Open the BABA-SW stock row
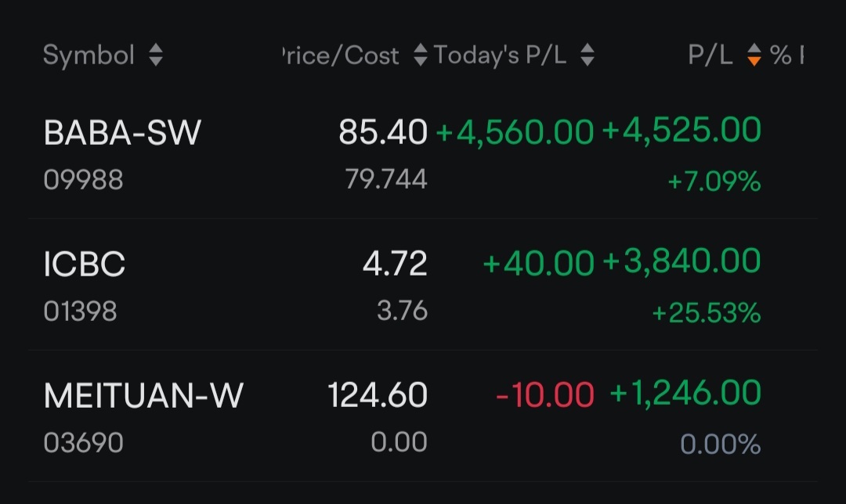This screenshot has width=846, height=504. pyautogui.click(x=423, y=153)
